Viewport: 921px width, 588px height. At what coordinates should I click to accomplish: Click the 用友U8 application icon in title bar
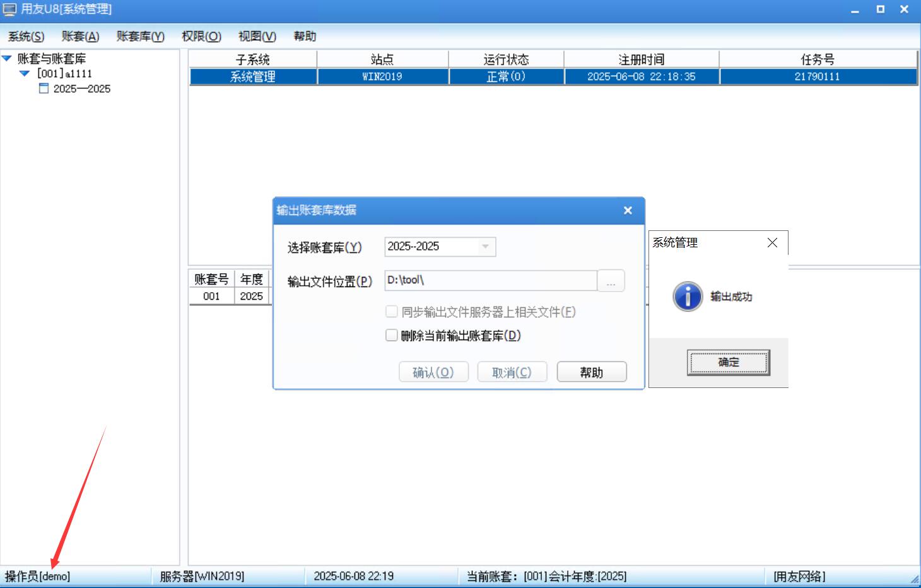tap(9, 9)
